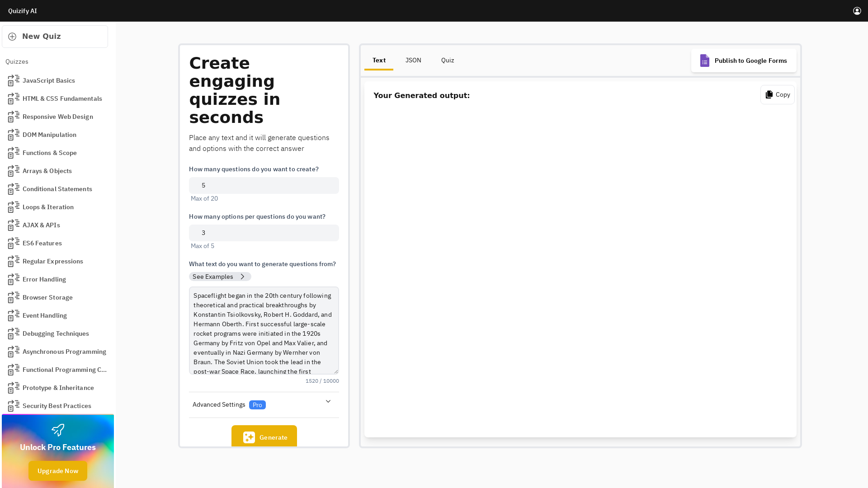Click the Quizify AI logo text

23,11
